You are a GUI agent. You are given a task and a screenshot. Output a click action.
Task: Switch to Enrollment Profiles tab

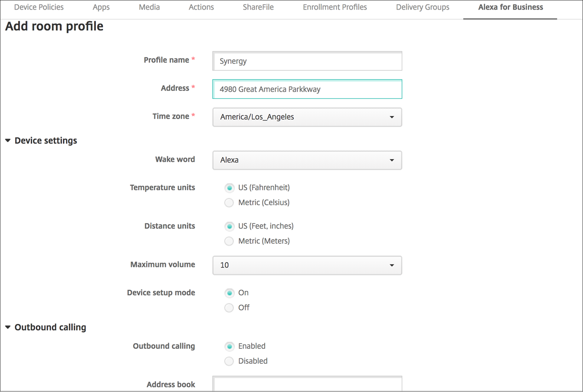point(335,7)
